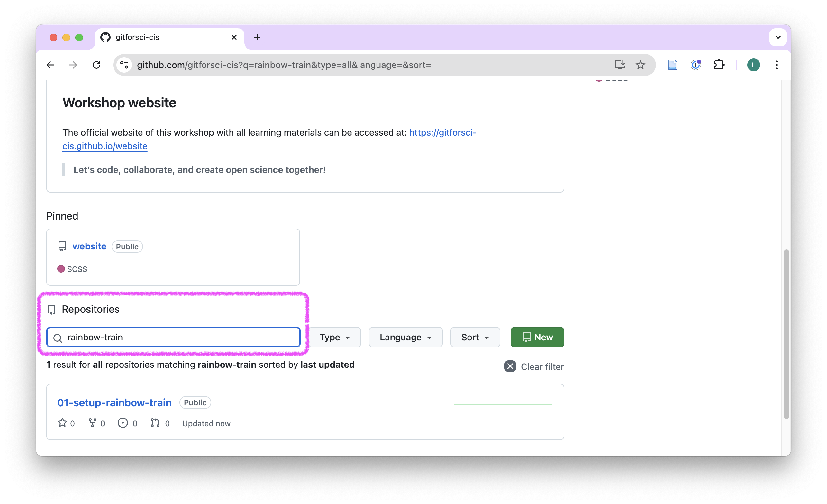The image size is (827, 504).
Task: Click the install app icon in address bar
Action: (x=620, y=65)
